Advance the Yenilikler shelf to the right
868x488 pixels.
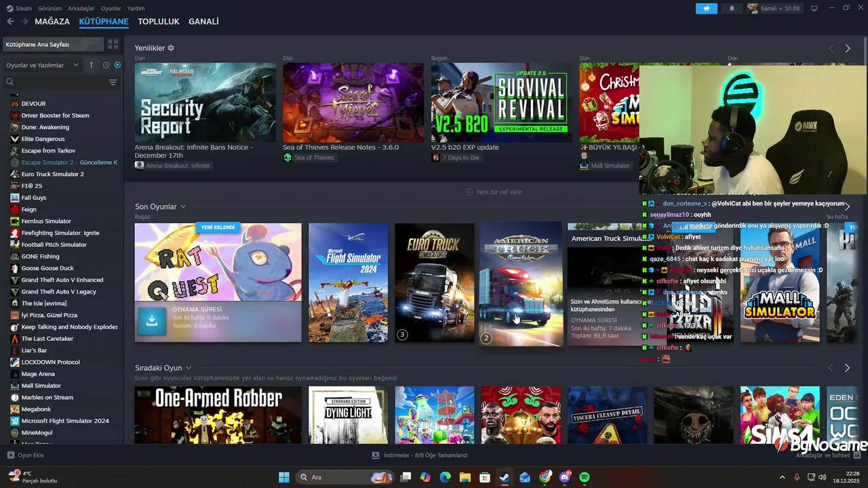pyautogui.click(x=848, y=48)
